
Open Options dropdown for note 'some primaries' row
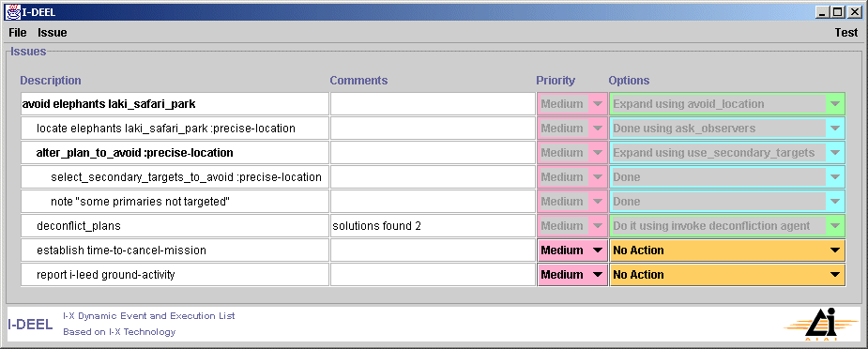(727, 202)
